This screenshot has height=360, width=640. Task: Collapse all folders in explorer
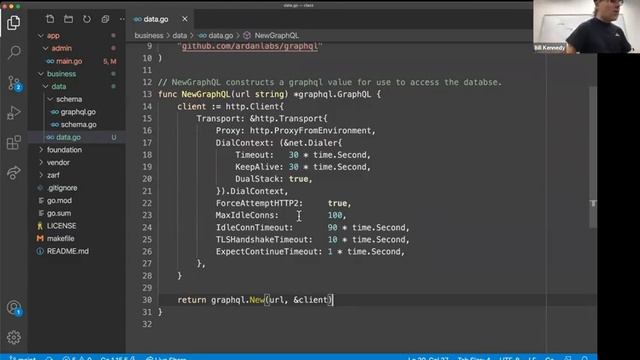105,19
